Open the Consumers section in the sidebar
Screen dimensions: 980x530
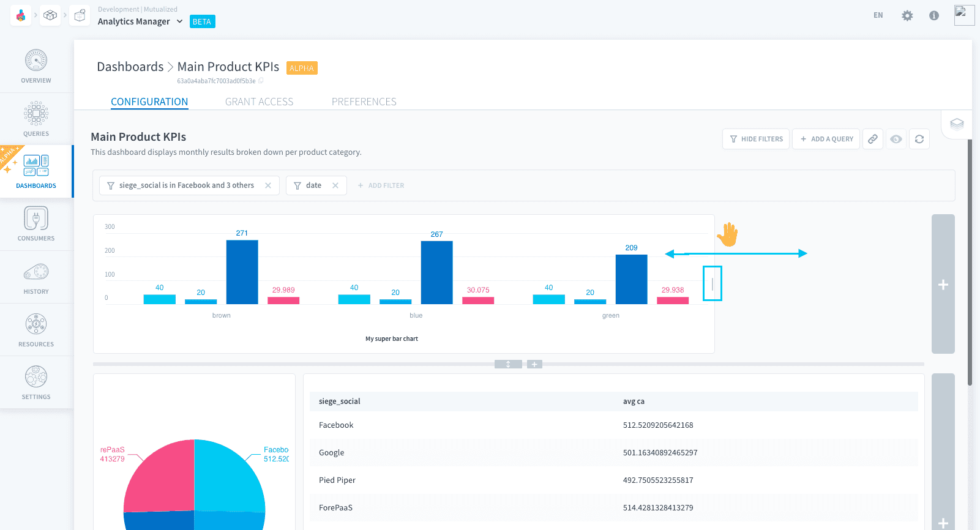coord(36,224)
